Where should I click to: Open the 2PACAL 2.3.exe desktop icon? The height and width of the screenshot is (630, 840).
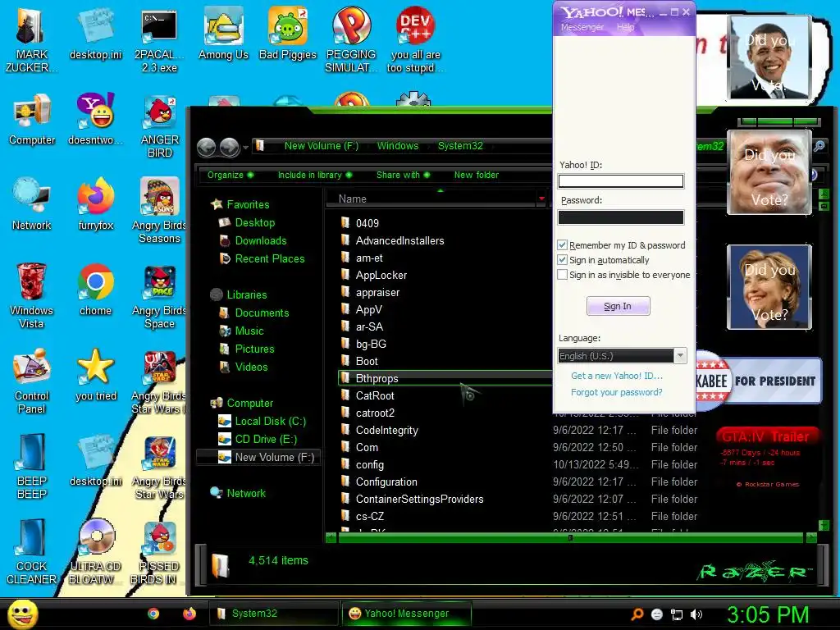[x=159, y=39]
